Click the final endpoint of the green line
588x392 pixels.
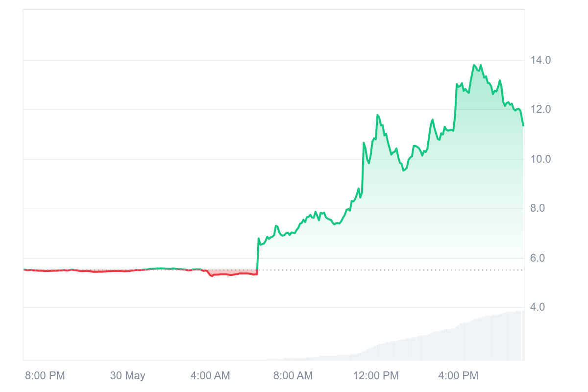coord(523,125)
